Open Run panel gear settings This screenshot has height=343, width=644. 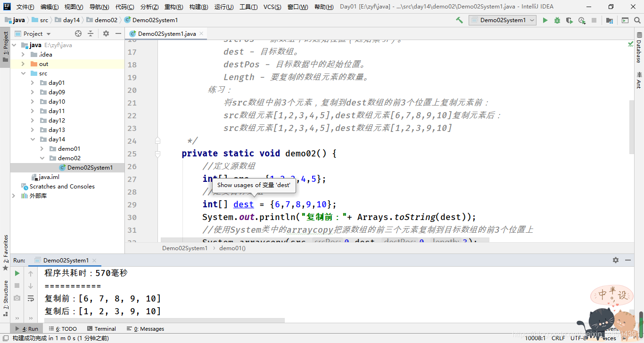point(616,260)
